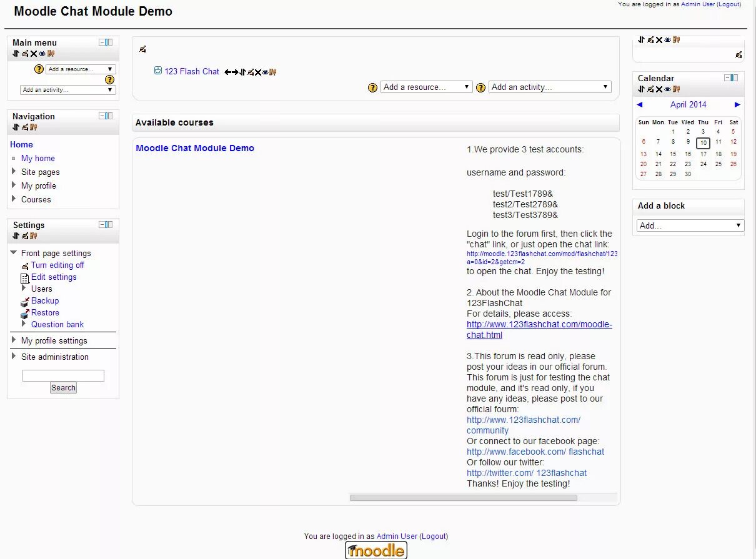The width and height of the screenshot is (756, 559).
Task: Expand the Site administration section
Action: coord(55,357)
